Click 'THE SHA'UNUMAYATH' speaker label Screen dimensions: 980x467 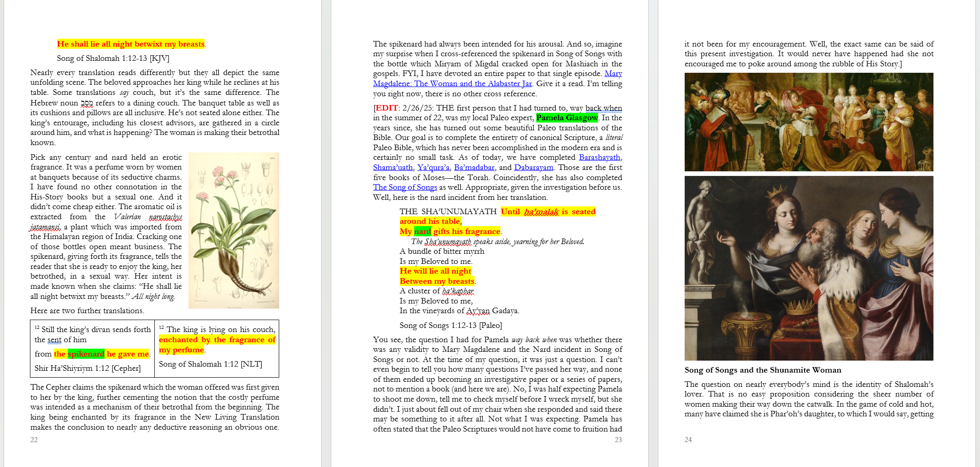coord(448,212)
